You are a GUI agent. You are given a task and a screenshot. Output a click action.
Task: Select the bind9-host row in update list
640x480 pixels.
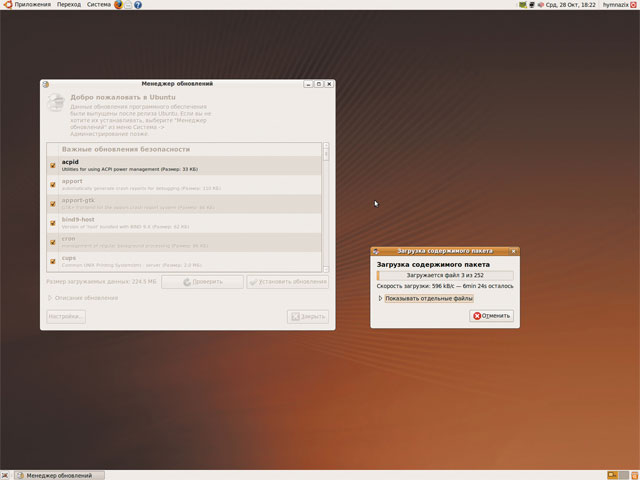[x=184, y=223]
